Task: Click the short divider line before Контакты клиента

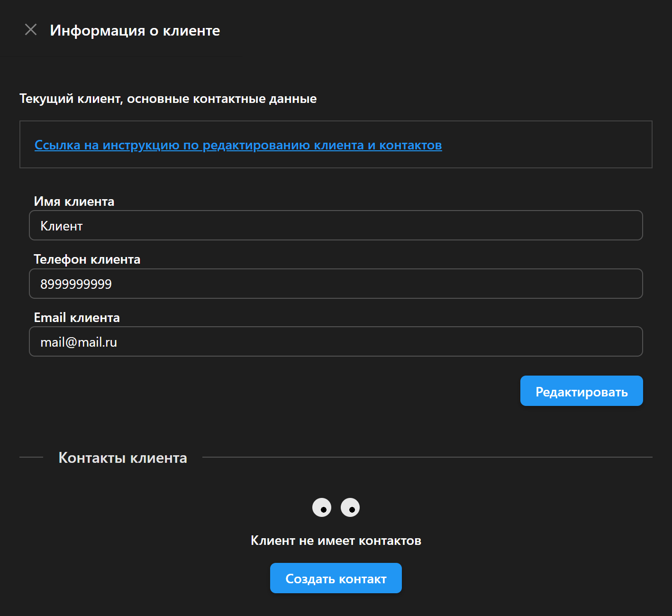Action: pos(31,457)
